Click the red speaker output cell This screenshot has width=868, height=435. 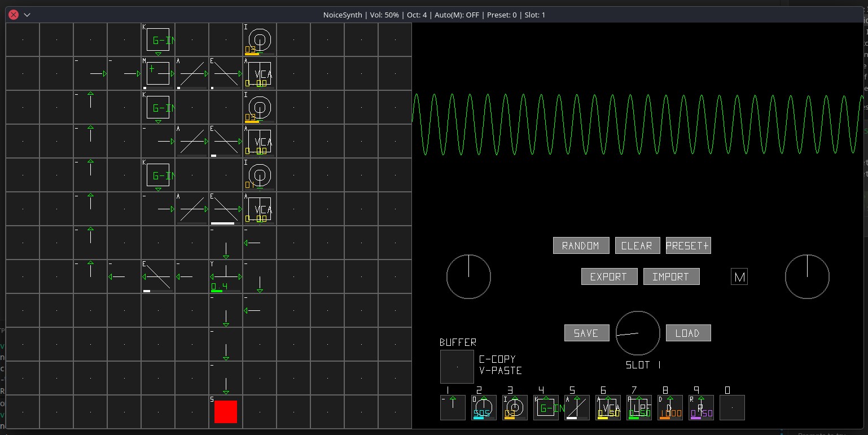[226, 412]
